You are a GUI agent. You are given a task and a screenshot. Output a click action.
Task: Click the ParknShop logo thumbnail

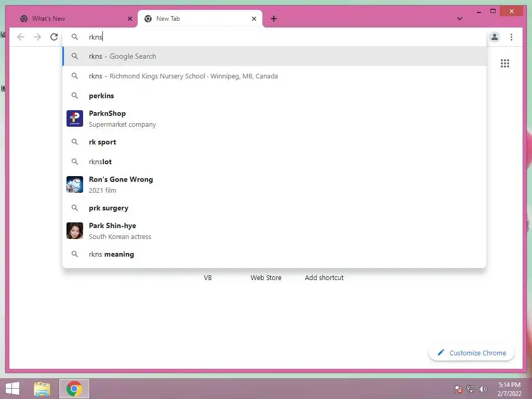click(75, 118)
